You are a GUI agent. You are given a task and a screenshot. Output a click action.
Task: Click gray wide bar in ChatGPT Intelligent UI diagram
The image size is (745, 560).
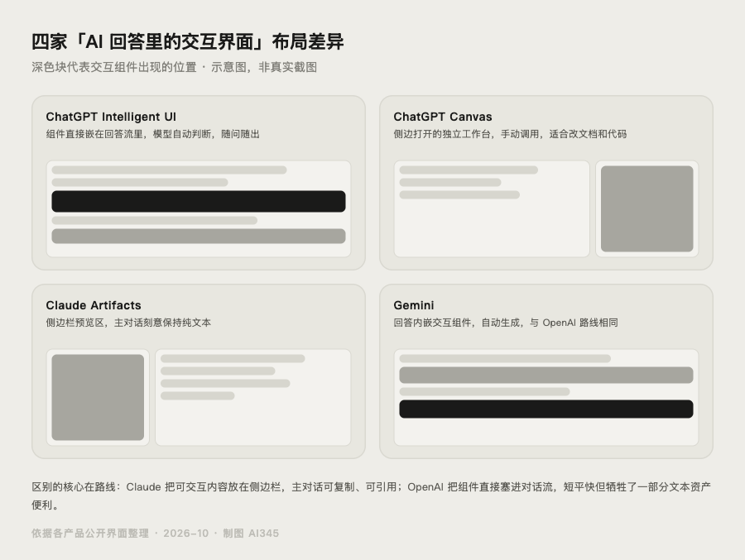tap(199, 236)
